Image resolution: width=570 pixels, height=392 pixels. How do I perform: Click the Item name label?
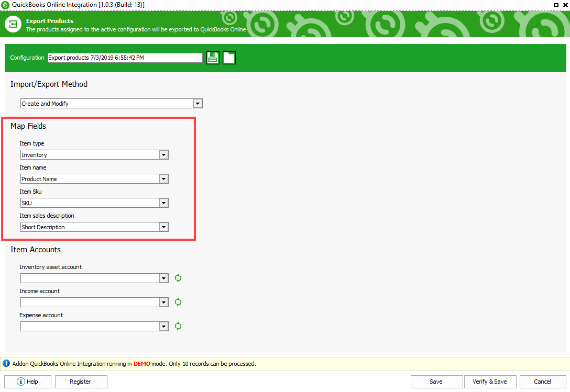[33, 167]
